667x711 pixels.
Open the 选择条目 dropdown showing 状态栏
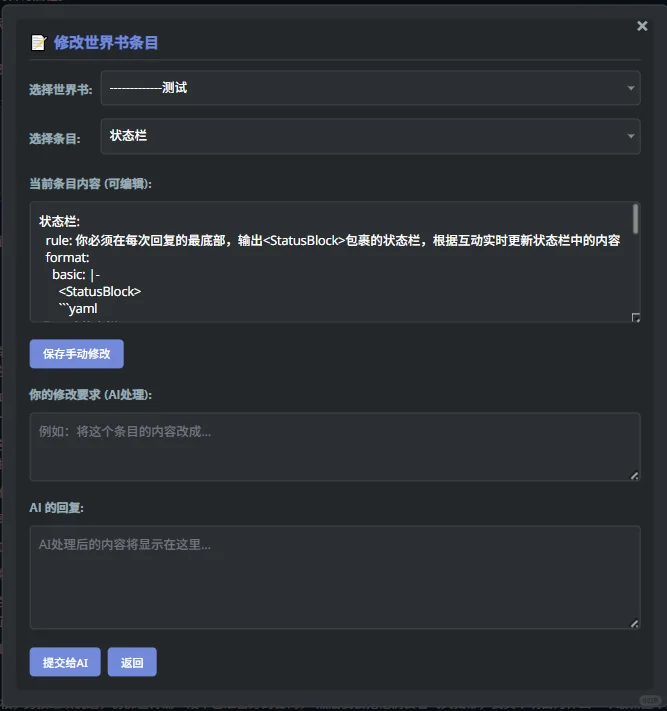[370, 136]
